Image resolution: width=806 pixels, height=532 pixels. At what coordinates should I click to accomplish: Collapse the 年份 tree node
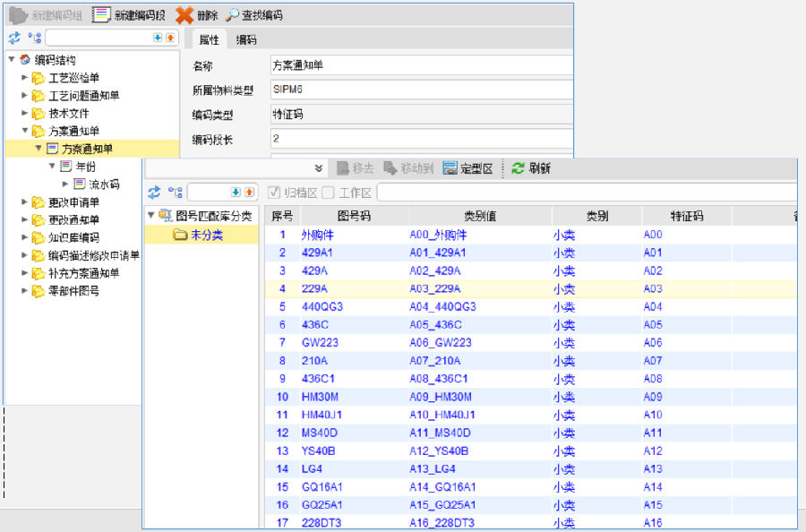(52, 167)
